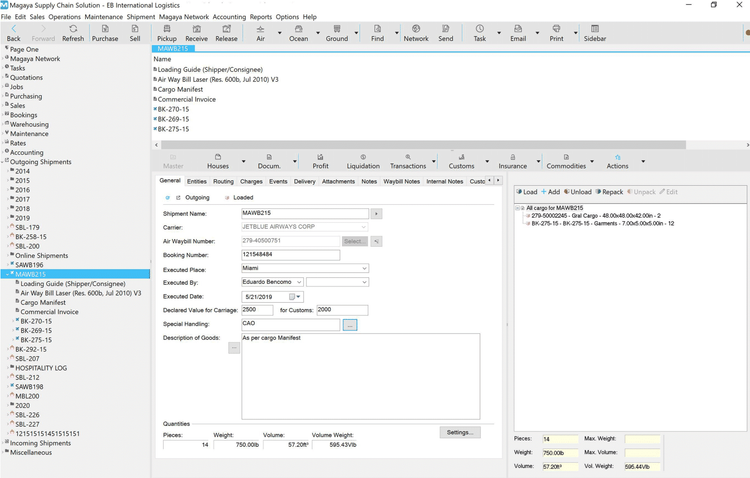
Task: Click the Repack cargo icon
Action: point(610,192)
